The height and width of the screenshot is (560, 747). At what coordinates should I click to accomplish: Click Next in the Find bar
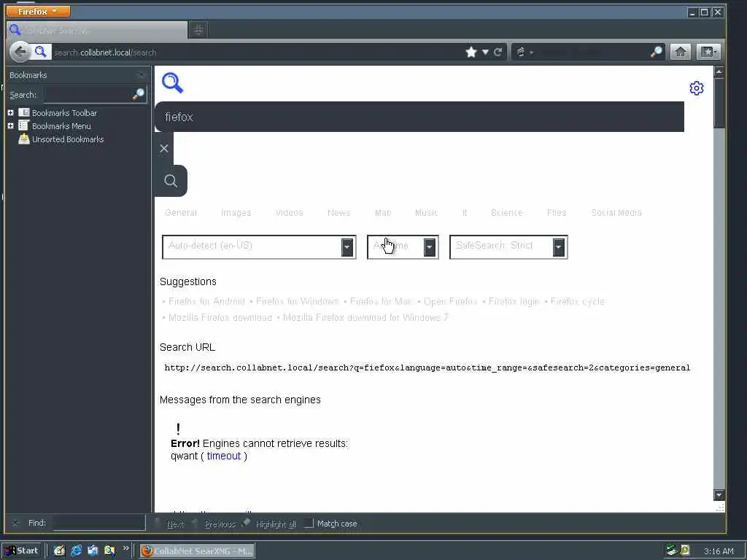(x=171, y=524)
